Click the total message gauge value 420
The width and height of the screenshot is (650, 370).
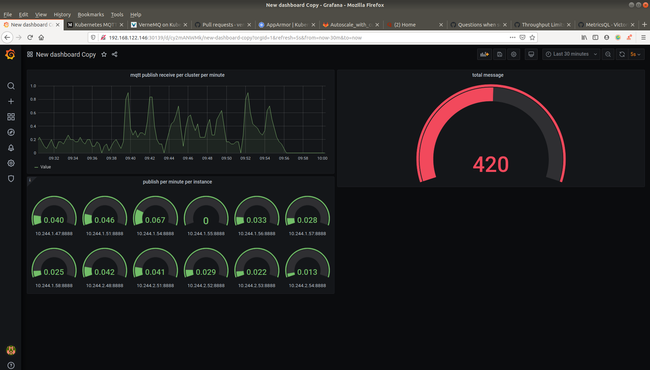(490, 164)
